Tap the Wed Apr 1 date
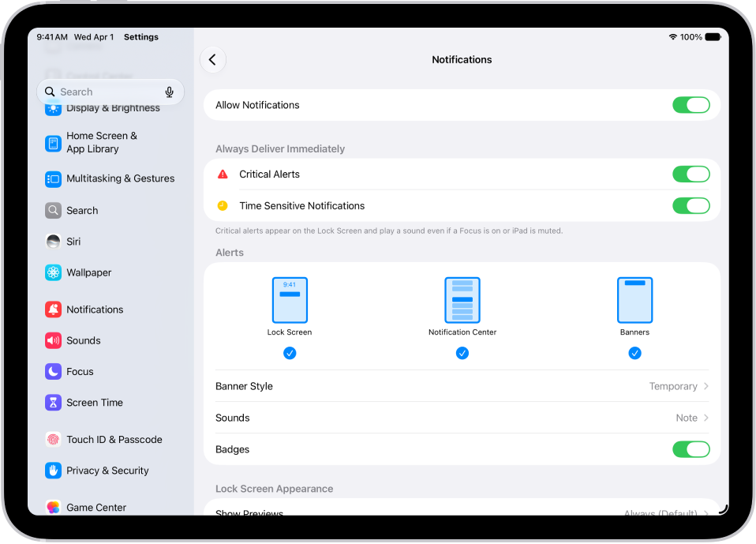This screenshot has width=756, height=544. click(x=94, y=37)
